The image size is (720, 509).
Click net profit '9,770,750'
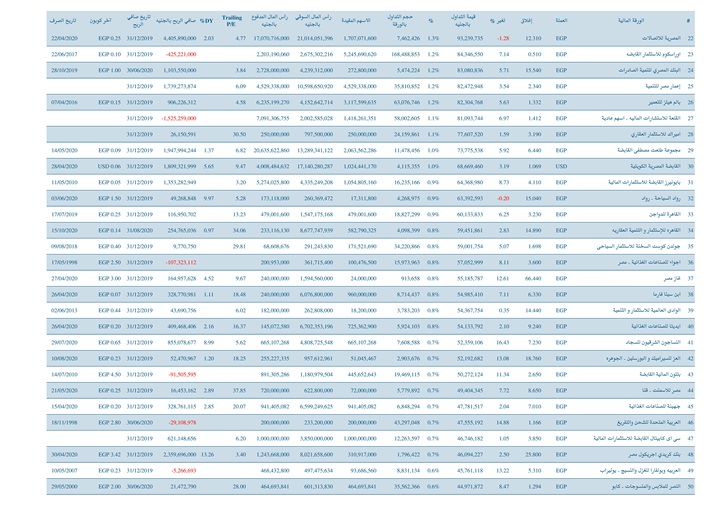click(x=185, y=247)
